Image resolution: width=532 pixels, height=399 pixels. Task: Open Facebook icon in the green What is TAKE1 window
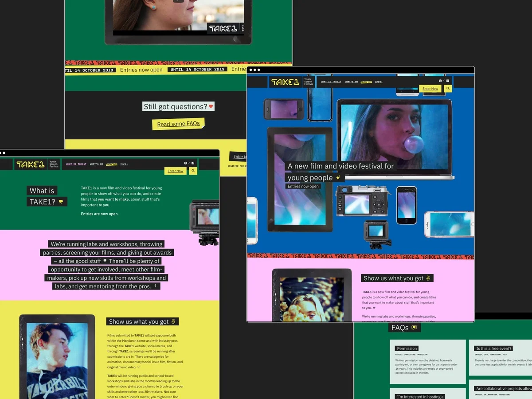click(x=193, y=163)
